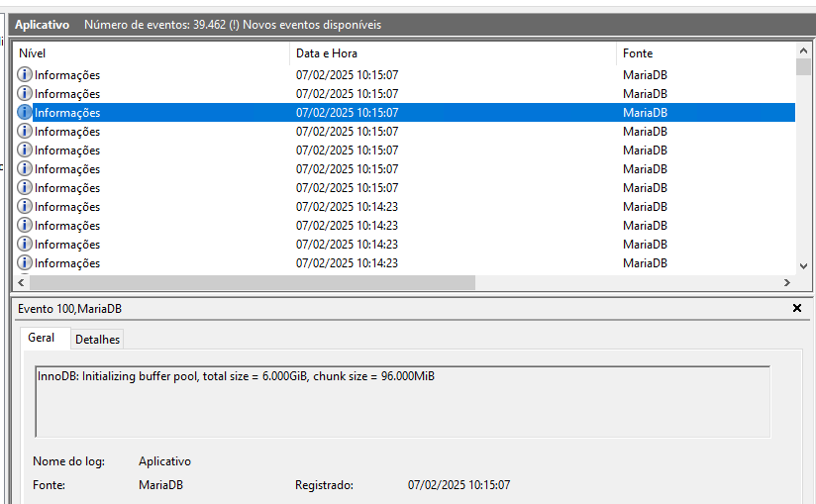Click the horizontal scrollbar thumb under the event list
Screen dimensions: 816x504
click(x=253, y=282)
